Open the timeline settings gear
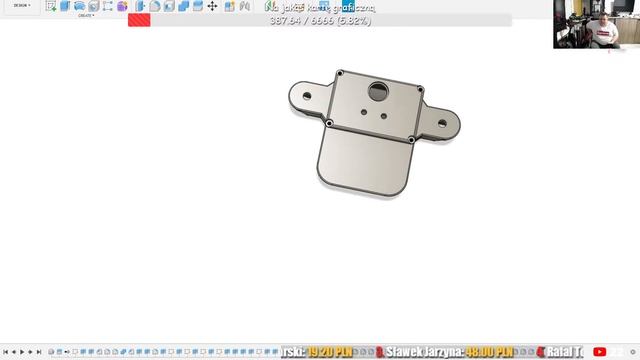This screenshot has width=640, height=360. [x=633, y=352]
